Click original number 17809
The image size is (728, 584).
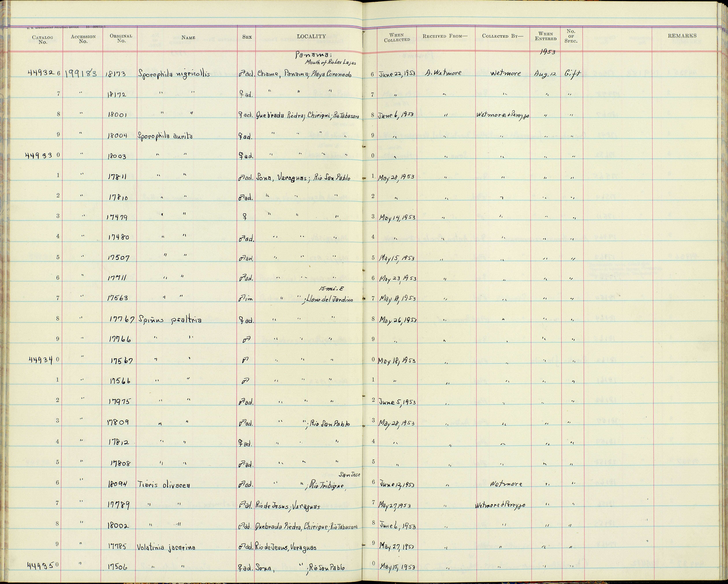click(118, 423)
